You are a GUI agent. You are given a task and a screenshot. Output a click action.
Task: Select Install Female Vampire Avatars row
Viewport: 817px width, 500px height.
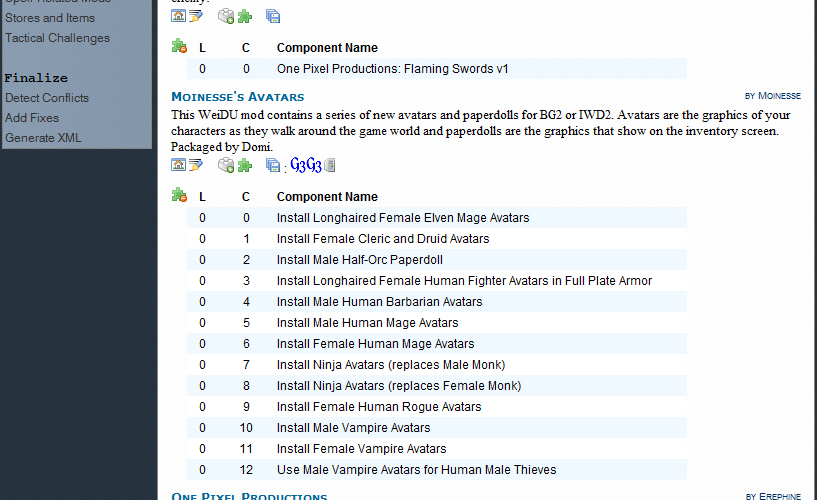tap(437, 449)
